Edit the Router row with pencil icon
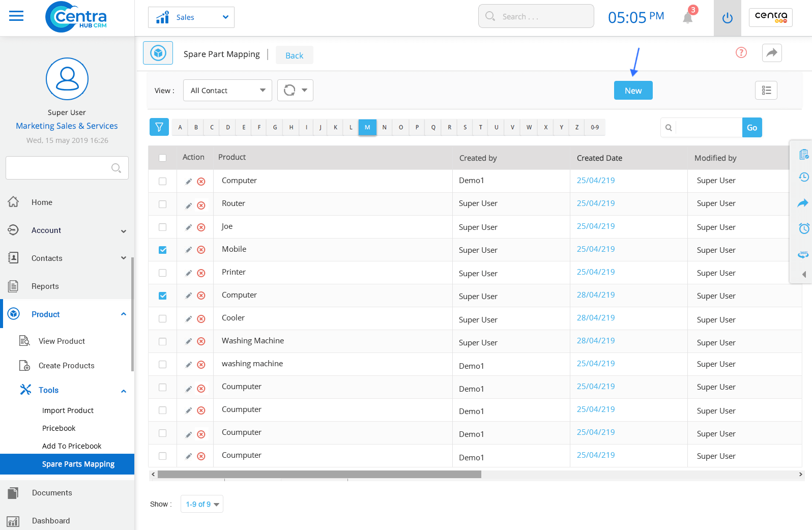 click(x=189, y=205)
